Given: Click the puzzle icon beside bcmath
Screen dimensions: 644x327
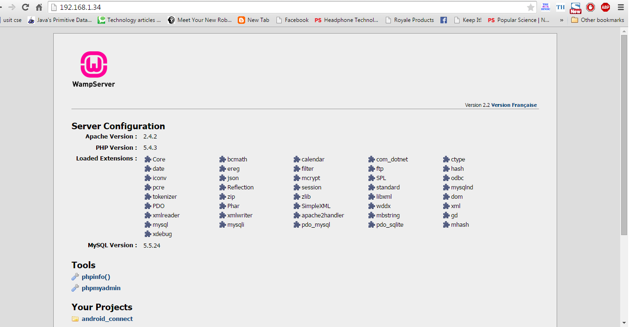Looking at the screenshot, I should [x=223, y=160].
